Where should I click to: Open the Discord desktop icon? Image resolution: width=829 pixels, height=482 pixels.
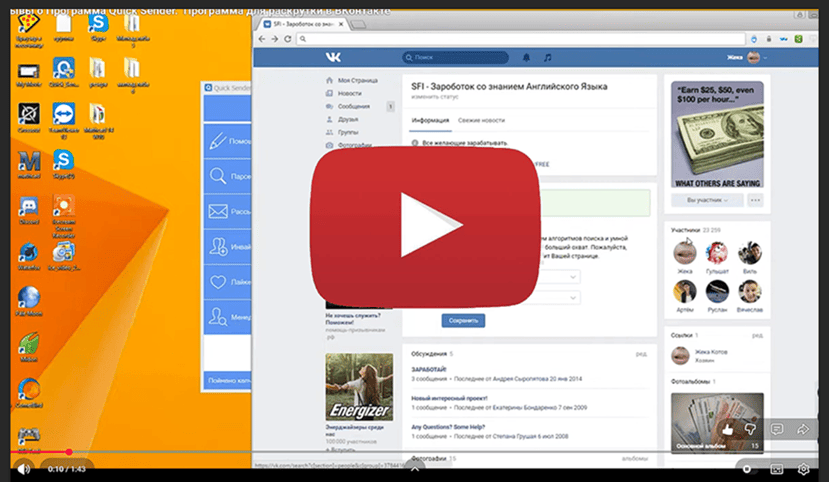coord(29,211)
